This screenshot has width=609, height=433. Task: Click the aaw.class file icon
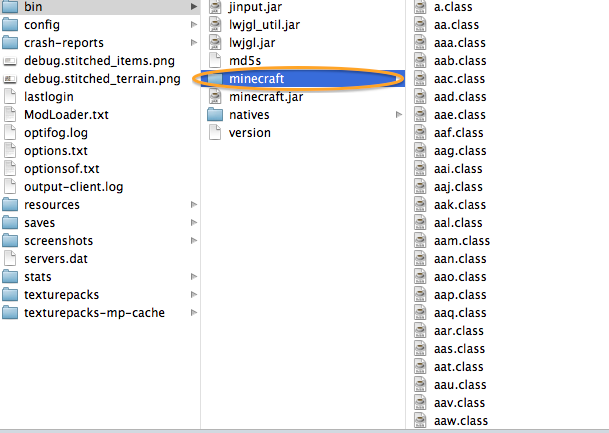[x=420, y=421]
